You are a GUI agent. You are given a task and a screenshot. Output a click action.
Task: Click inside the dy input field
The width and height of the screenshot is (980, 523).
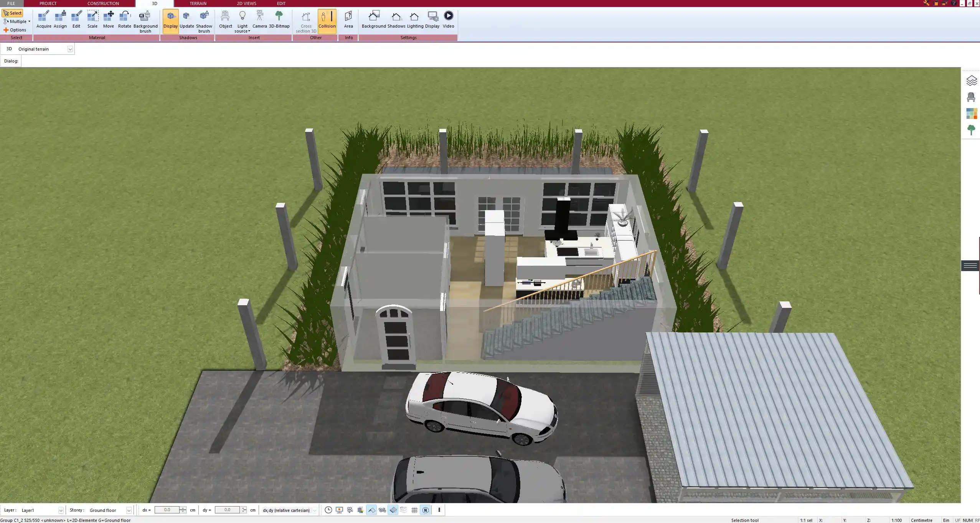coord(228,510)
